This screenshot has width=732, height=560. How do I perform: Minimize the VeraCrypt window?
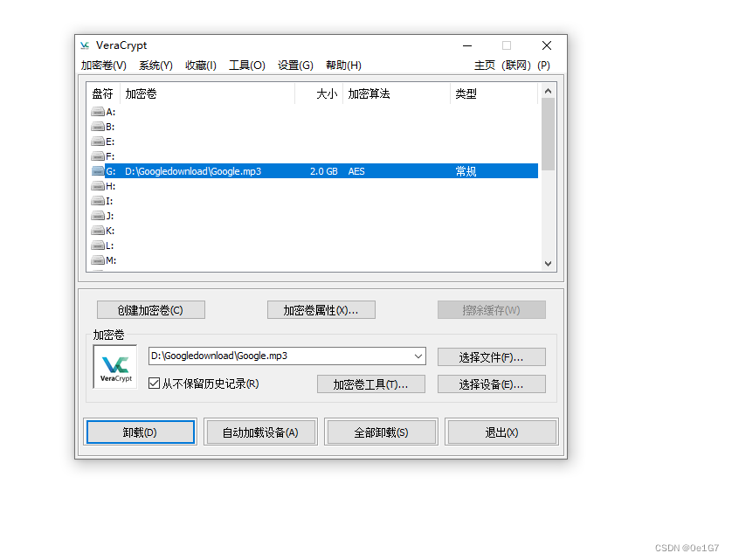click(x=467, y=45)
